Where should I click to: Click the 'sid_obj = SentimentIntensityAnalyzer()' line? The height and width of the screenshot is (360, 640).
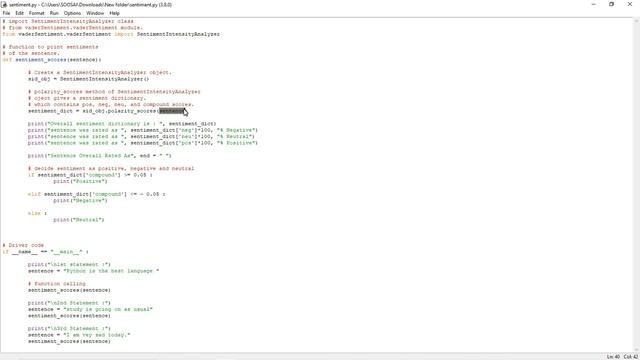coord(89,79)
